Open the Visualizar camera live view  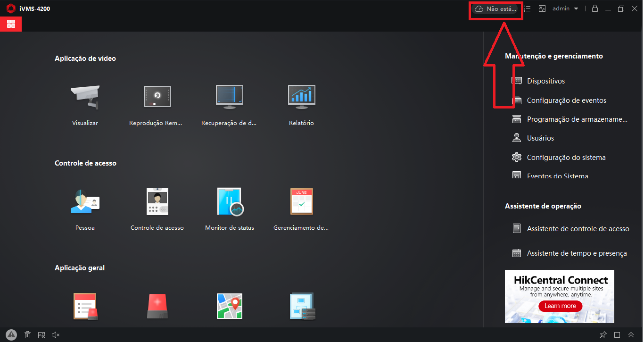click(x=85, y=97)
